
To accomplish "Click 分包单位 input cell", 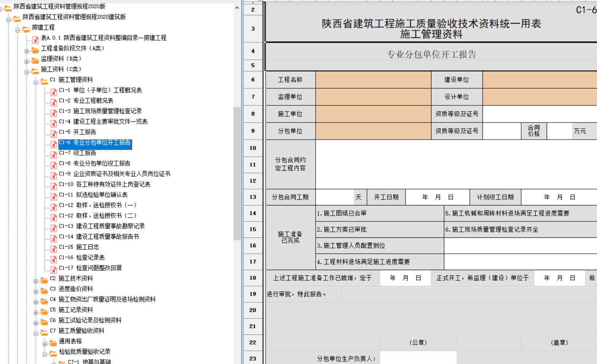I will tap(373, 131).
